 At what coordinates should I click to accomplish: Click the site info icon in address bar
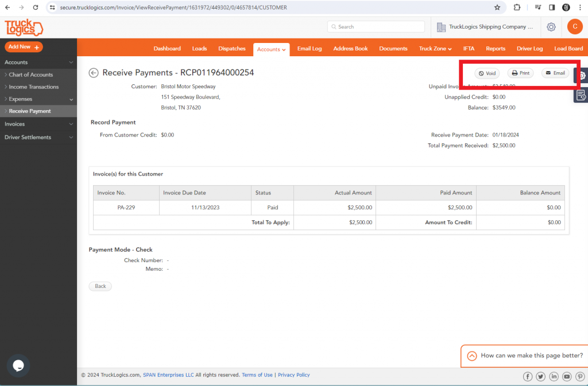click(52, 7)
